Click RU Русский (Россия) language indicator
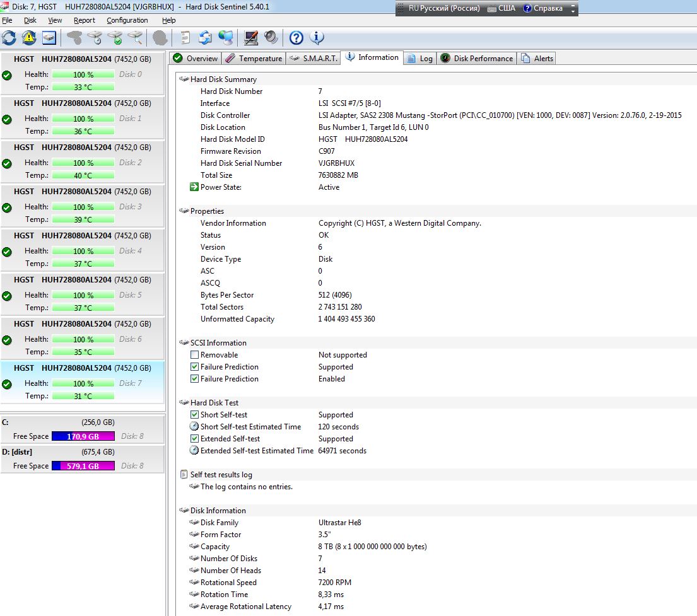The width and height of the screenshot is (697, 616). pyautogui.click(x=444, y=8)
